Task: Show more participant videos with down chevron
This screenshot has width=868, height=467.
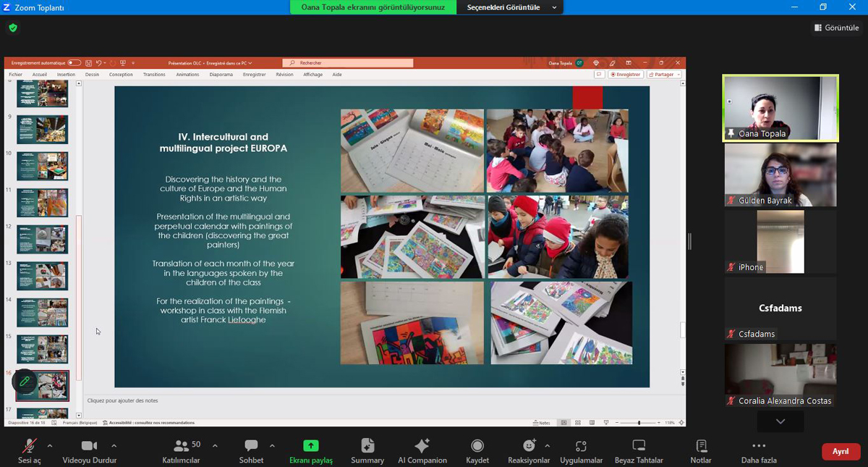Action: tap(780, 421)
